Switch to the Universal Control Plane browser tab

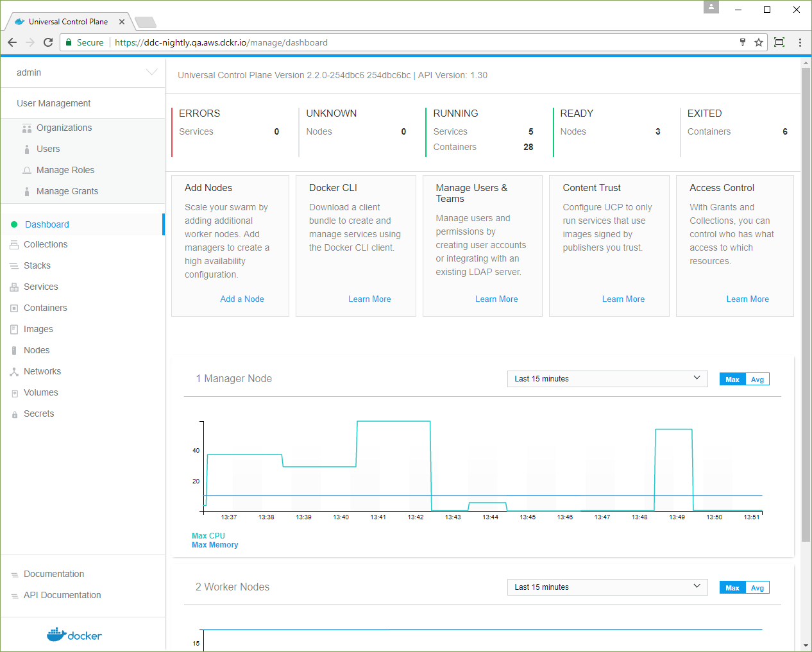[x=66, y=21]
